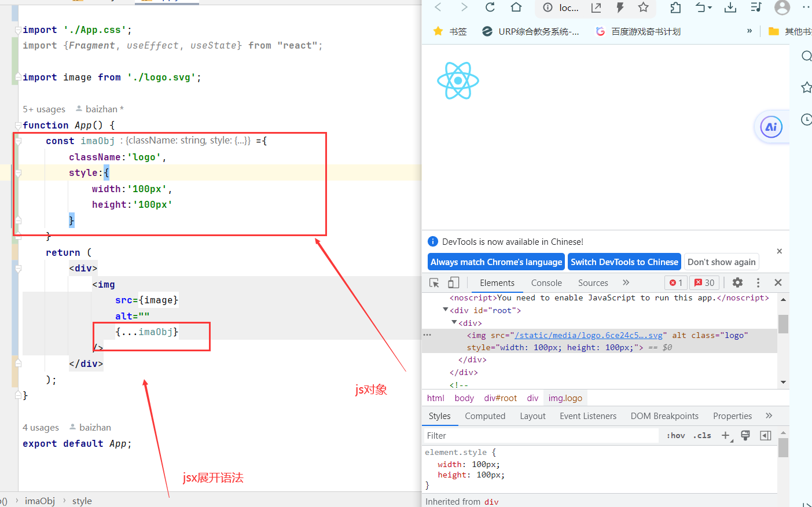Click Don't show again button
The width and height of the screenshot is (812, 507).
(x=721, y=262)
